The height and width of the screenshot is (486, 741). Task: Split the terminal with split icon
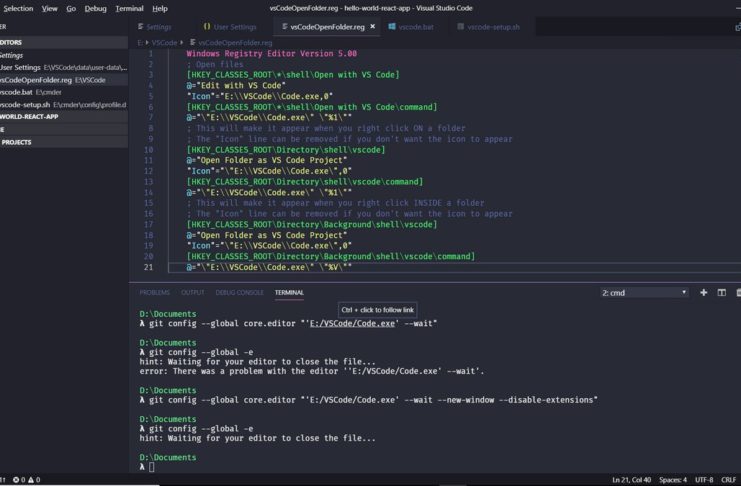click(722, 293)
